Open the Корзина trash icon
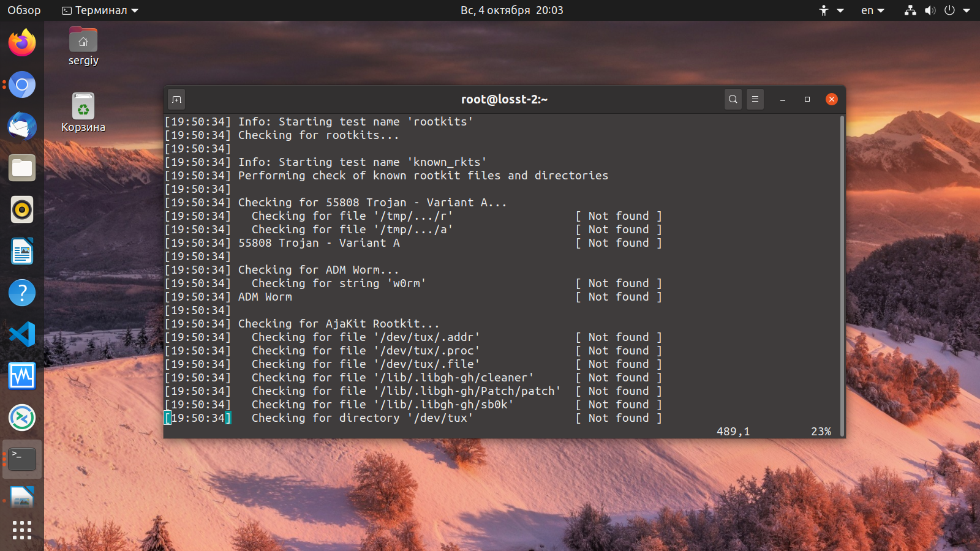980x551 pixels. (x=83, y=113)
